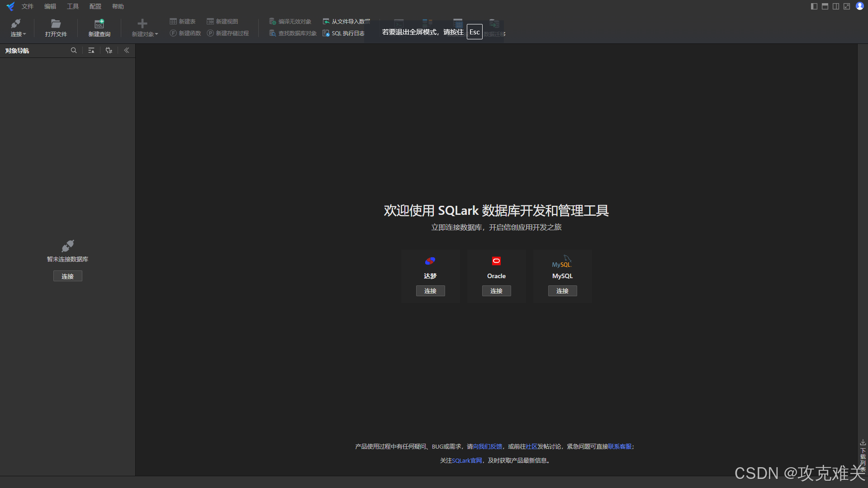Viewport: 868px width, 488px height.
Task: Open the 下载列表 download list sidebar
Action: pos(863,455)
